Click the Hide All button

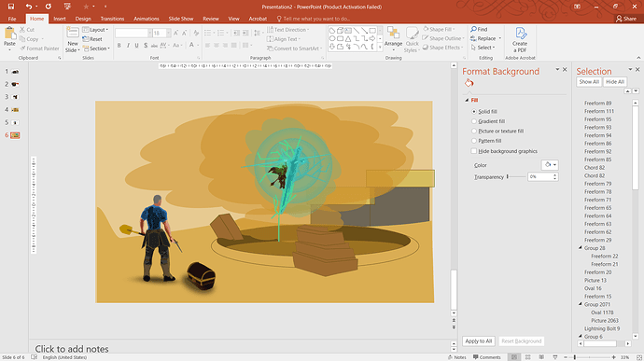[615, 82]
